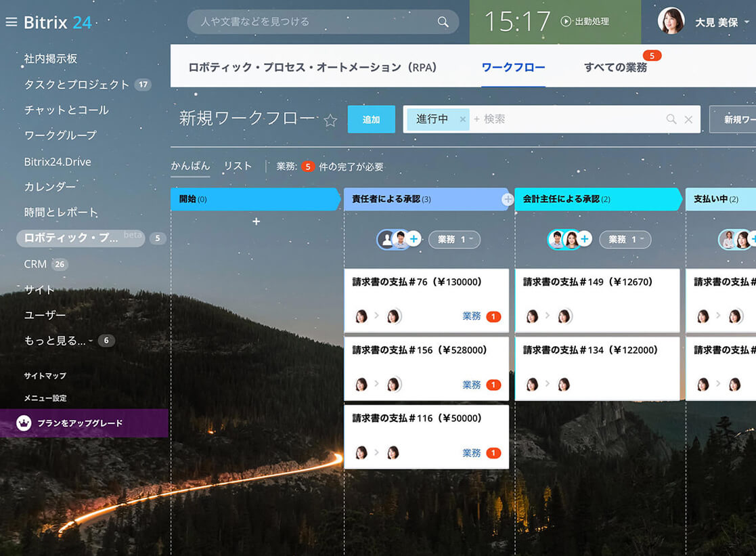Image resolution: width=756 pixels, height=556 pixels.
Task: Add an item with plus in 開始 column
Action: [x=257, y=221]
